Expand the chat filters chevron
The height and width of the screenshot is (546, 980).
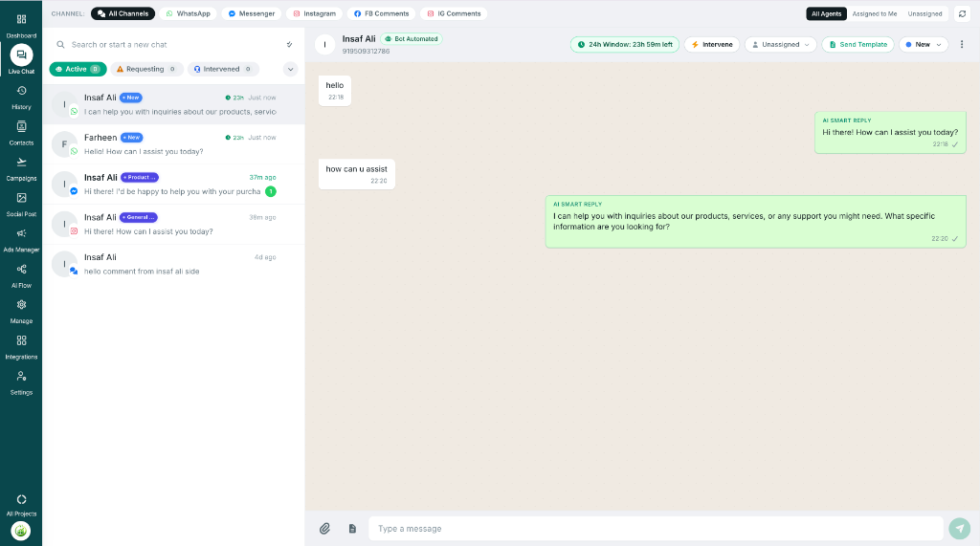(291, 70)
